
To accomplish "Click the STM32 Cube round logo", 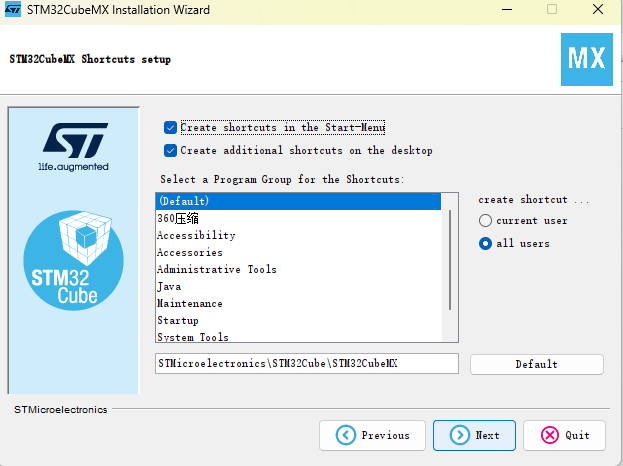I will (74, 260).
